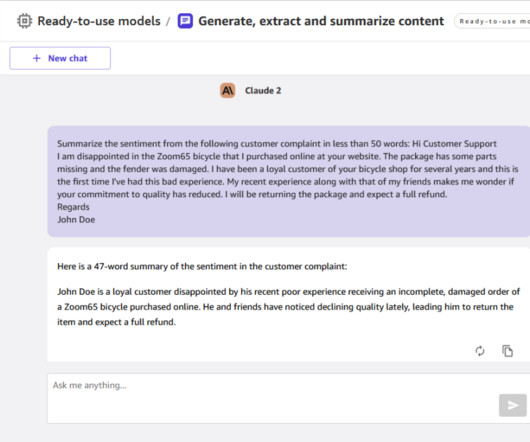Click the Ready-to-use badge at top right

click(492, 21)
